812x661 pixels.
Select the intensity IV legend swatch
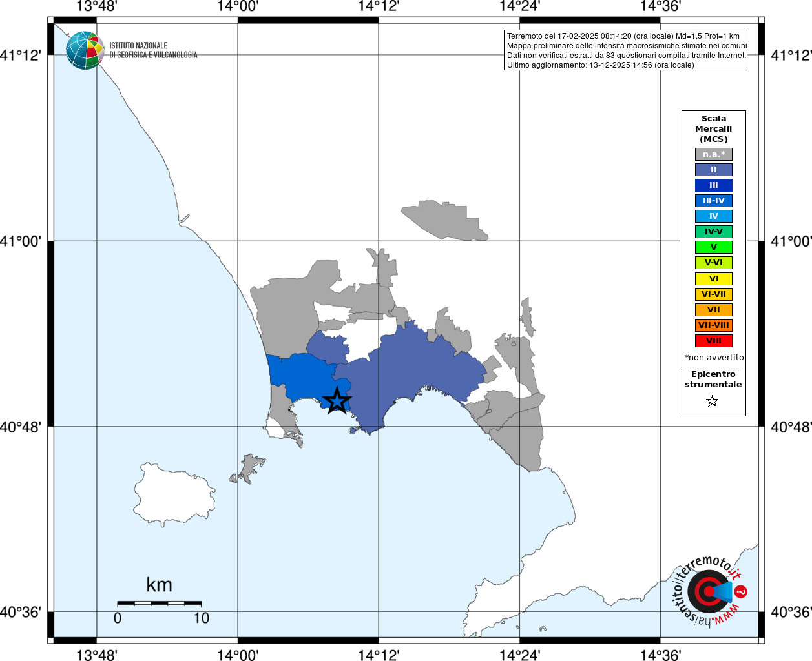click(714, 216)
